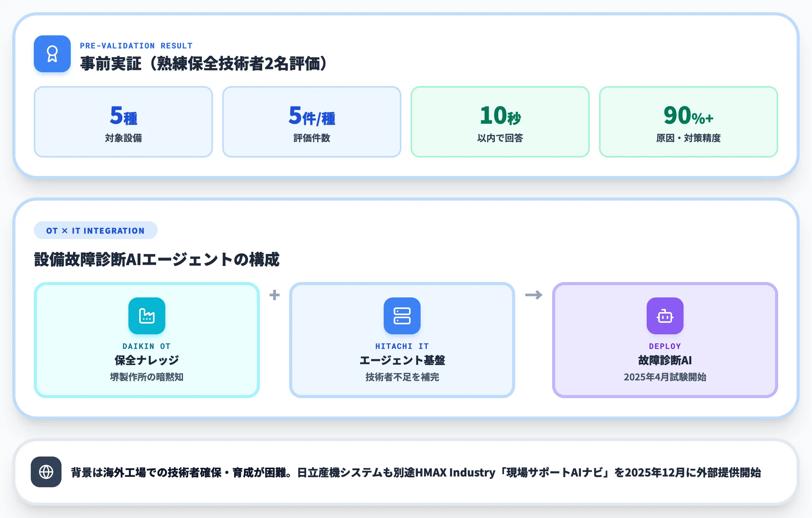Click the heading 設備故障診断AIエージェントの構成
812x518 pixels.
[x=157, y=259]
